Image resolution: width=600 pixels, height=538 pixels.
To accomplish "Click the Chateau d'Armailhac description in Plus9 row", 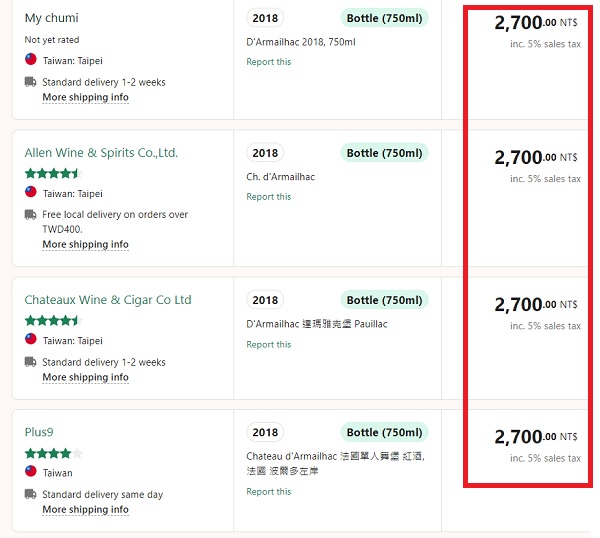I will pyautogui.click(x=336, y=463).
